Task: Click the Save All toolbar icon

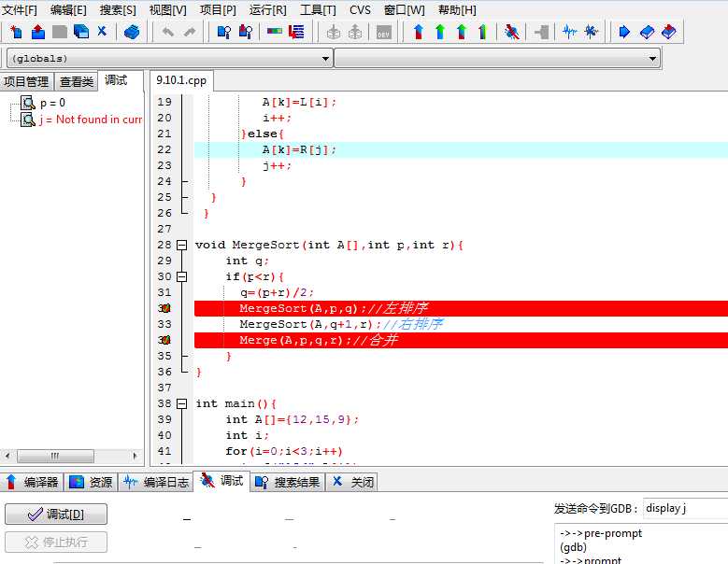Action: coord(81,32)
